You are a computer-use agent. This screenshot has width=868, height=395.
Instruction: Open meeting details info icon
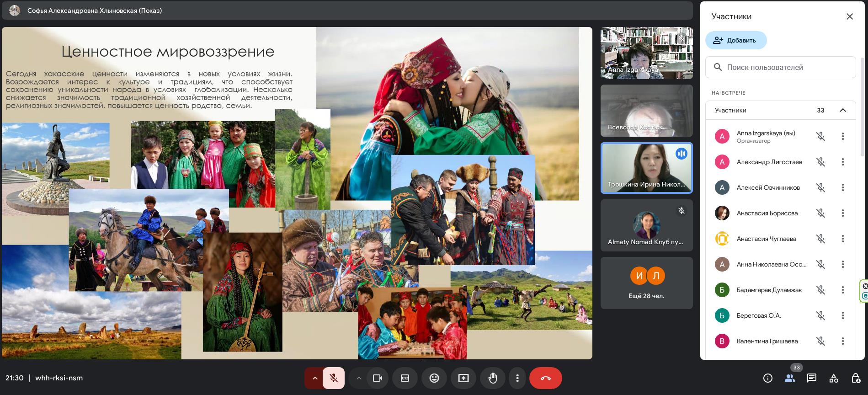pyautogui.click(x=768, y=378)
